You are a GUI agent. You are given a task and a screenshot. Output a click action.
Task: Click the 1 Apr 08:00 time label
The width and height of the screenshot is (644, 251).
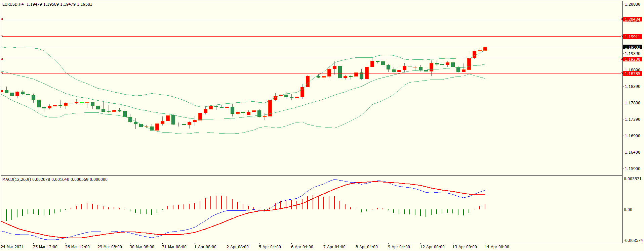pyautogui.click(x=205, y=247)
